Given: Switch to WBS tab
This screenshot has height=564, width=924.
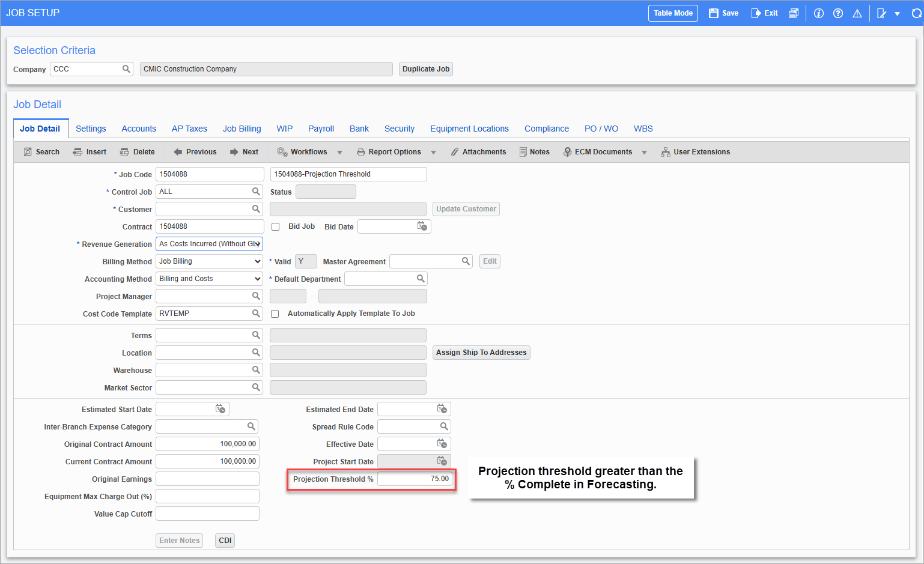Looking at the screenshot, I should click(x=643, y=129).
